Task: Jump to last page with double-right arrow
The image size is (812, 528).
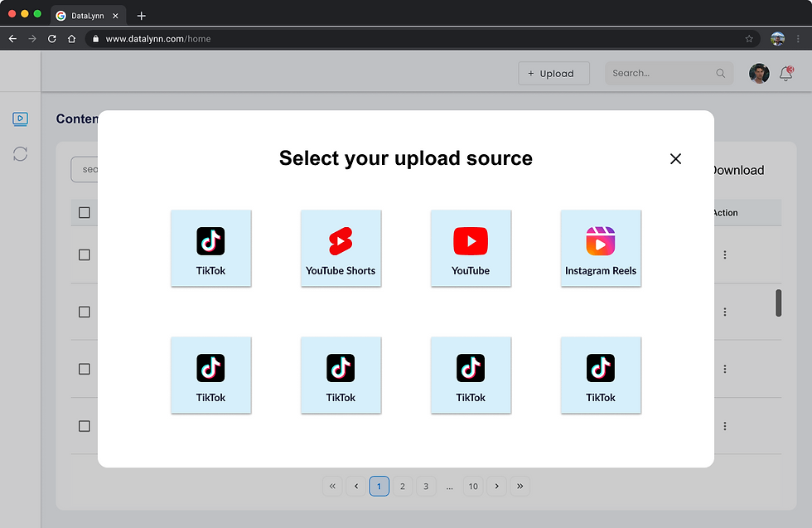Action: coord(520,486)
